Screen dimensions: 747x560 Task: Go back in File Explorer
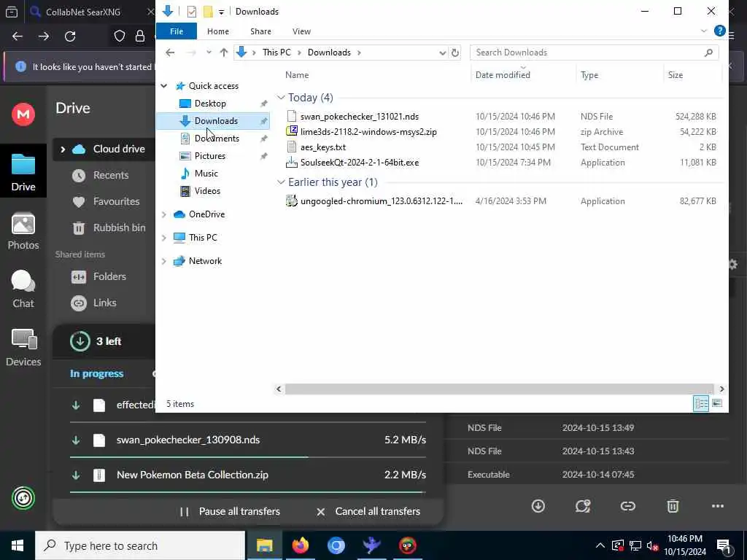(x=170, y=52)
